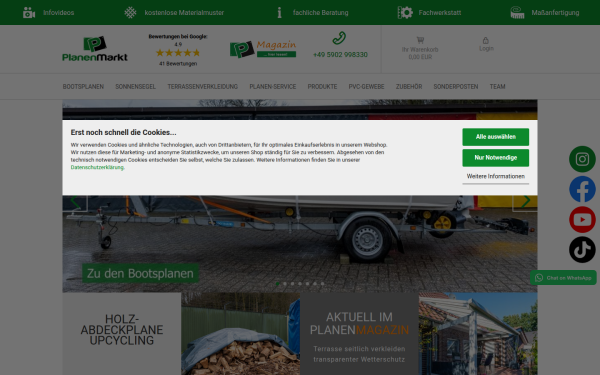Image resolution: width=600 pixels, height=375 pixels.
Task: Open the shopping cart icon
Action: [x=420, y=40]
